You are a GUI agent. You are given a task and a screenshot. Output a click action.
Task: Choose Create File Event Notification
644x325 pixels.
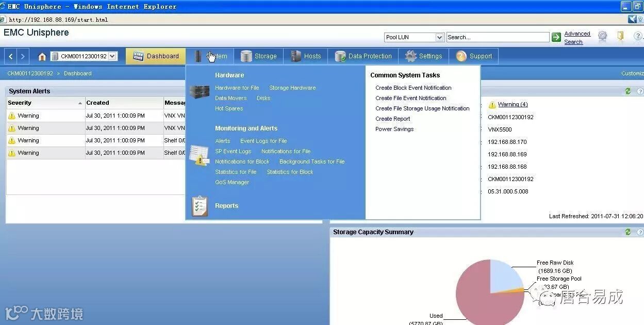pos(411,98)
